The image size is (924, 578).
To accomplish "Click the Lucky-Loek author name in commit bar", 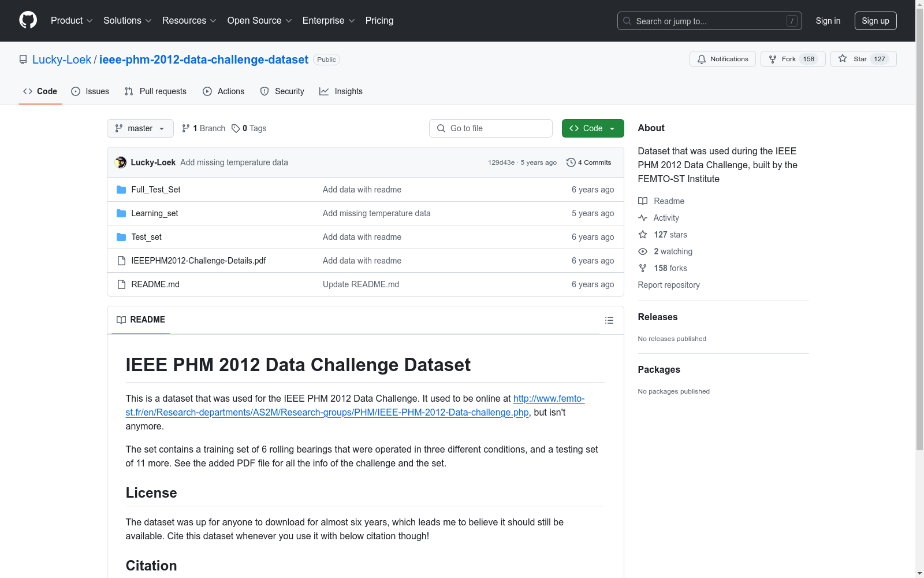I will (x=153, y=162).
